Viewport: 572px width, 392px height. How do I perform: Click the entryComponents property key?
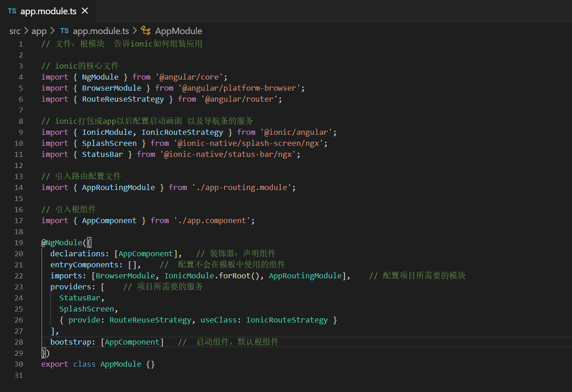85,265
